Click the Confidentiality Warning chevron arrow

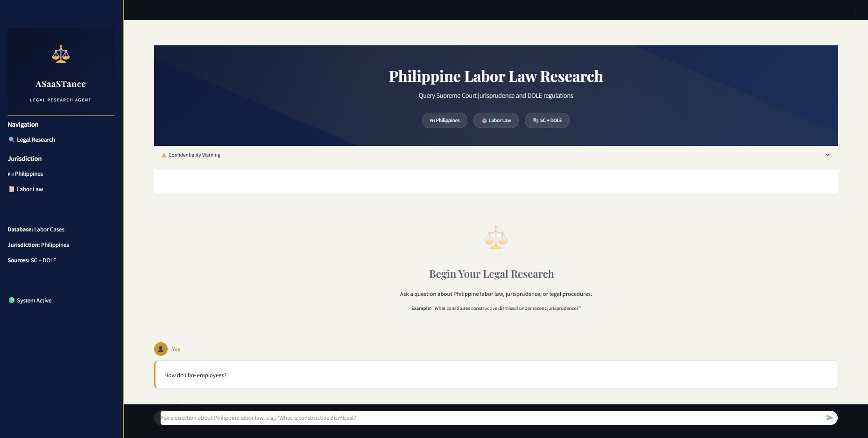[x=828, y=155]
